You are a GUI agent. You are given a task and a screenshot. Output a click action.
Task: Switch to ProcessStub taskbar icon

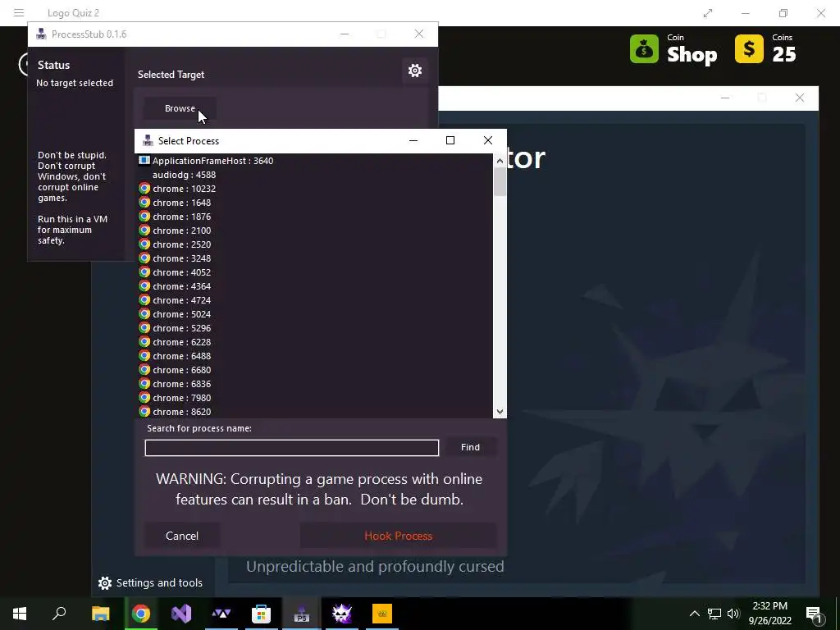(x=302, y=614)
